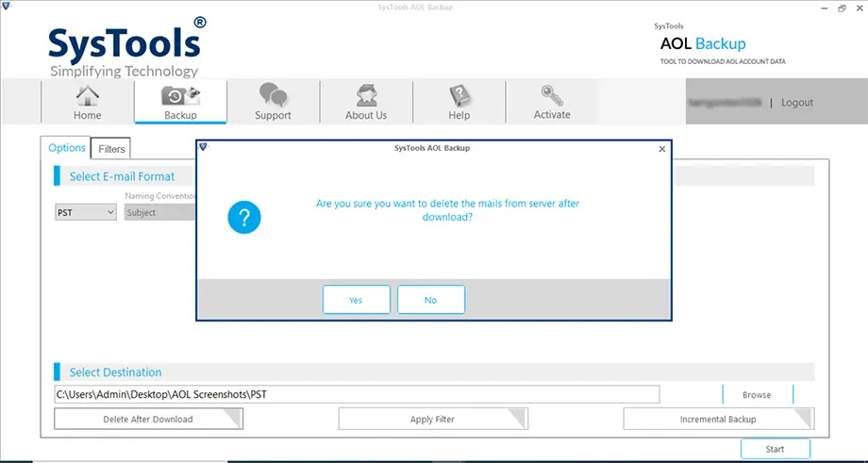868x463 pixels.
Task: Click the question mark icon in dialog
Action: click(x=244, y=218)
